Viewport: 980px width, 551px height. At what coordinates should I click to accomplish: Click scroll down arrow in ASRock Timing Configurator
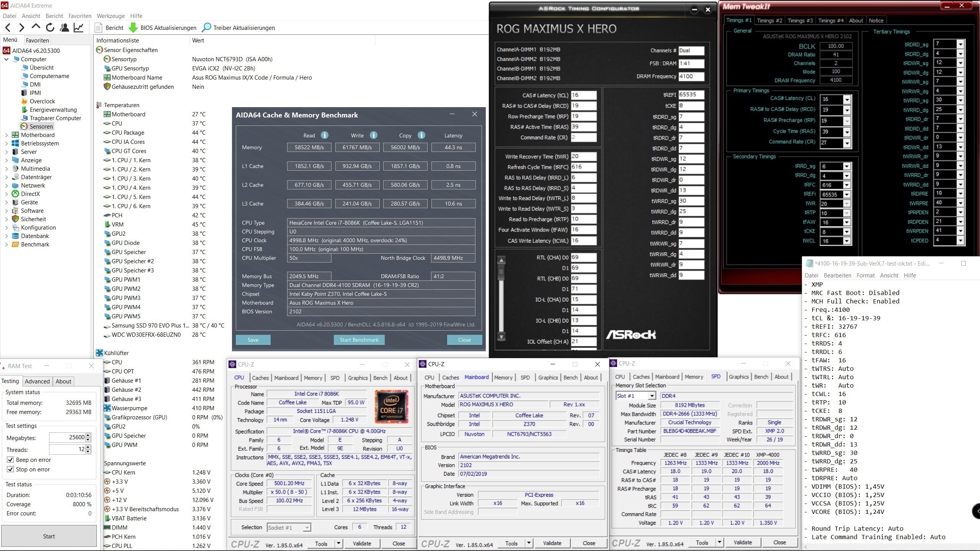(501, 337)
